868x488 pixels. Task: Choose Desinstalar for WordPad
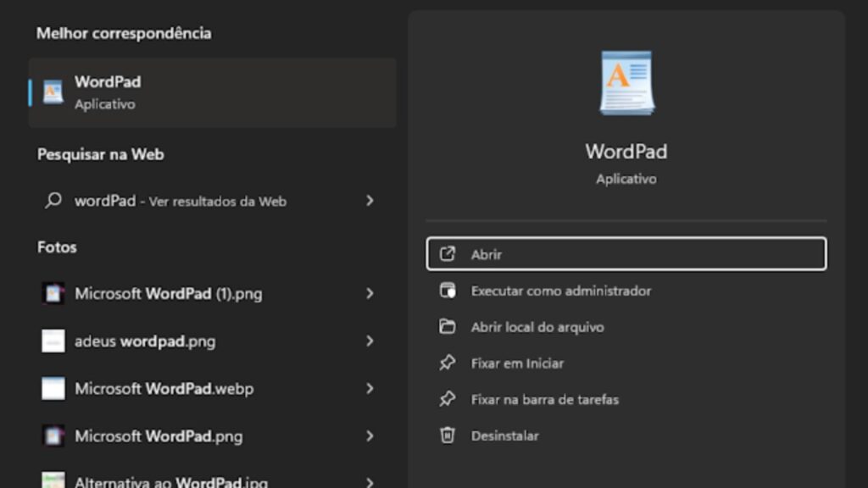[x=626, y=436]
